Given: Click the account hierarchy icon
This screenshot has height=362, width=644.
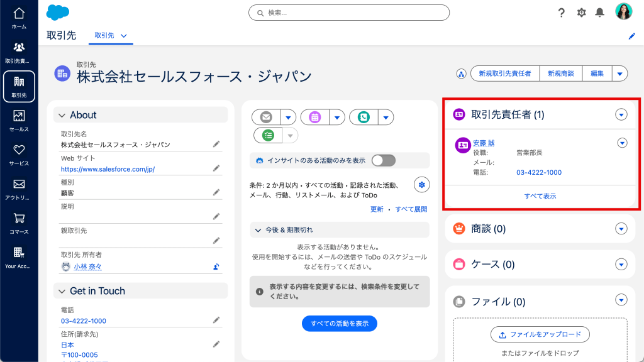Looking at the screenshot, I should (461, 74).
